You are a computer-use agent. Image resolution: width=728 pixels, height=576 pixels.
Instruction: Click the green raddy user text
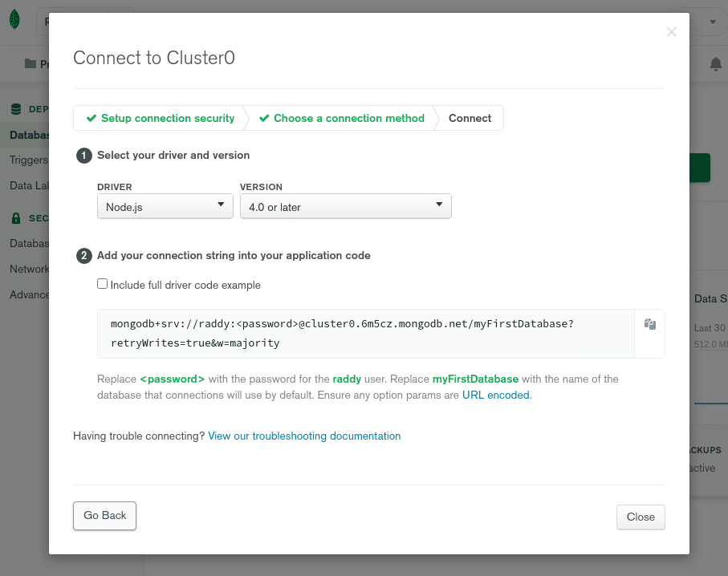pos(347,379)
